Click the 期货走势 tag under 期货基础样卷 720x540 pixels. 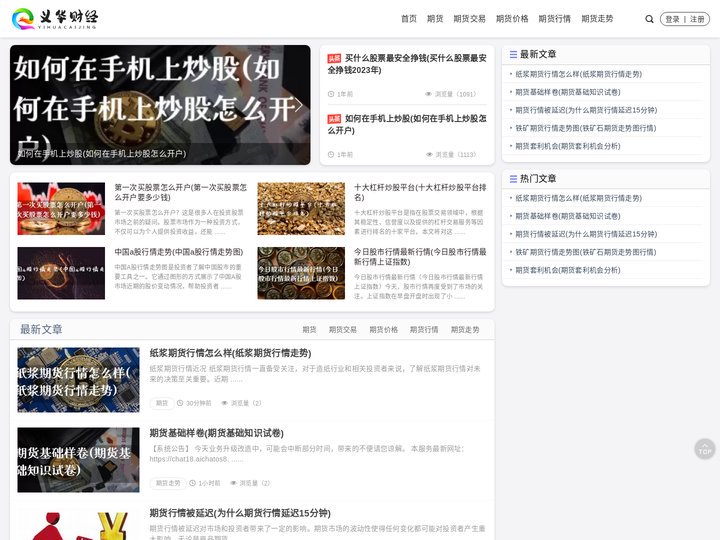click(x=168, y=483)
